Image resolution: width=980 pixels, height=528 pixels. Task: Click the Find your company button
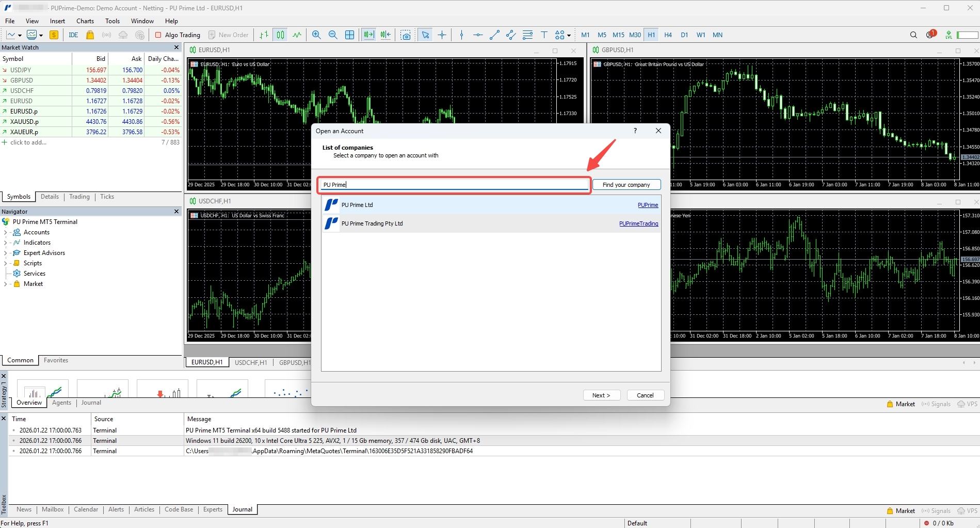pos(626,184)
